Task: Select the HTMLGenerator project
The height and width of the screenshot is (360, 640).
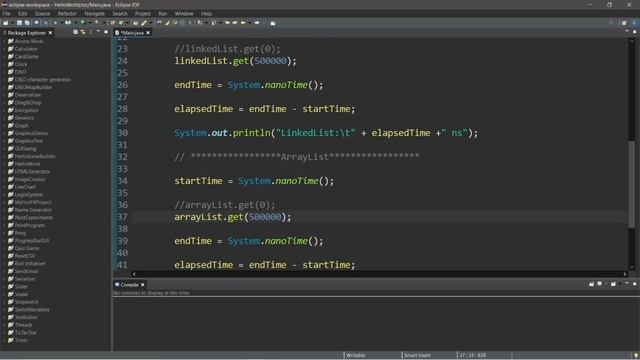Action: click(x=32, y=171)
